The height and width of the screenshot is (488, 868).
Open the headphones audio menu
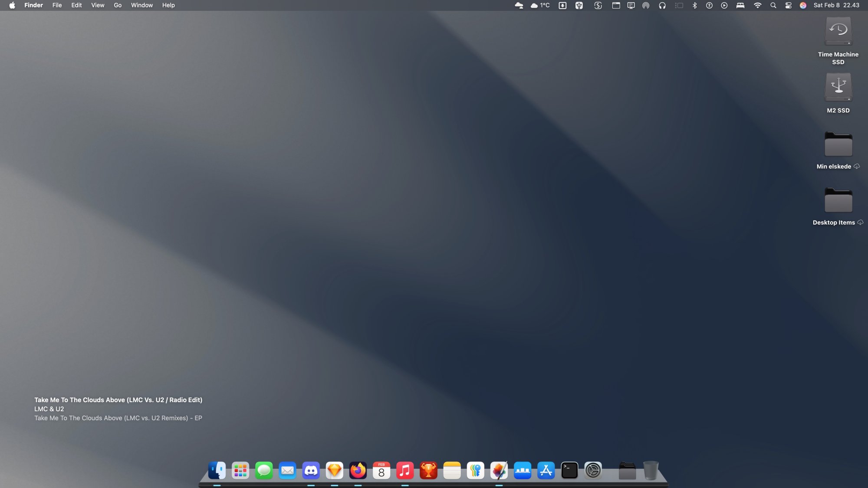coord(661,5)
